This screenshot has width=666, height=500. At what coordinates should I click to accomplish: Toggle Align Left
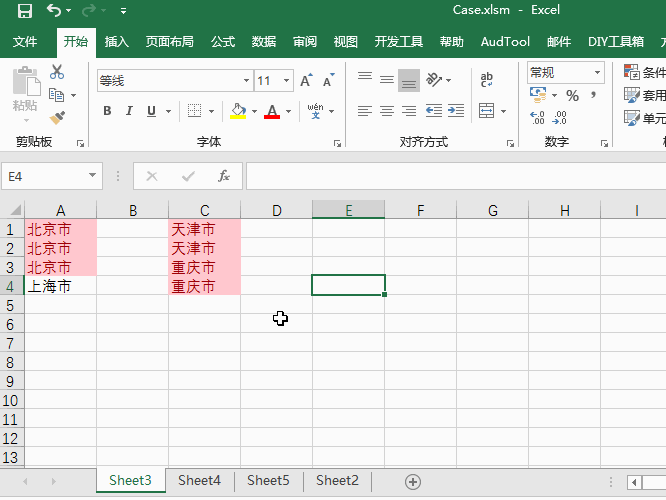365,111
